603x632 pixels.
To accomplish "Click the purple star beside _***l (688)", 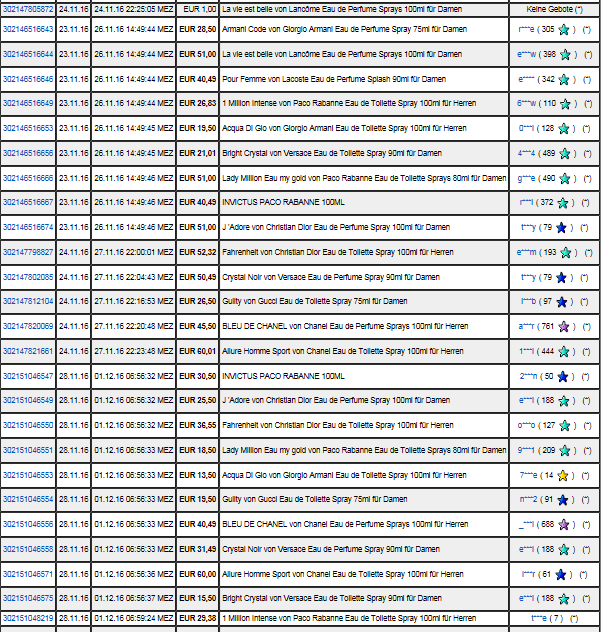I will [x=563, y=525].
